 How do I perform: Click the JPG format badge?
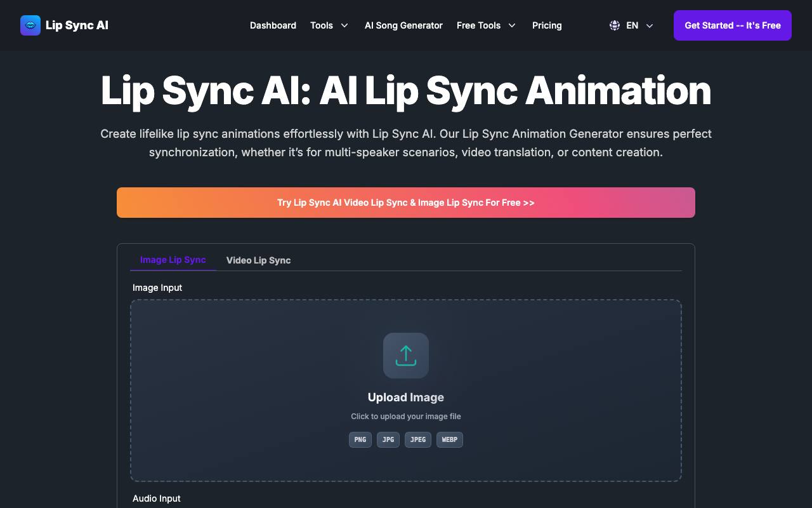tap(388, 439)
